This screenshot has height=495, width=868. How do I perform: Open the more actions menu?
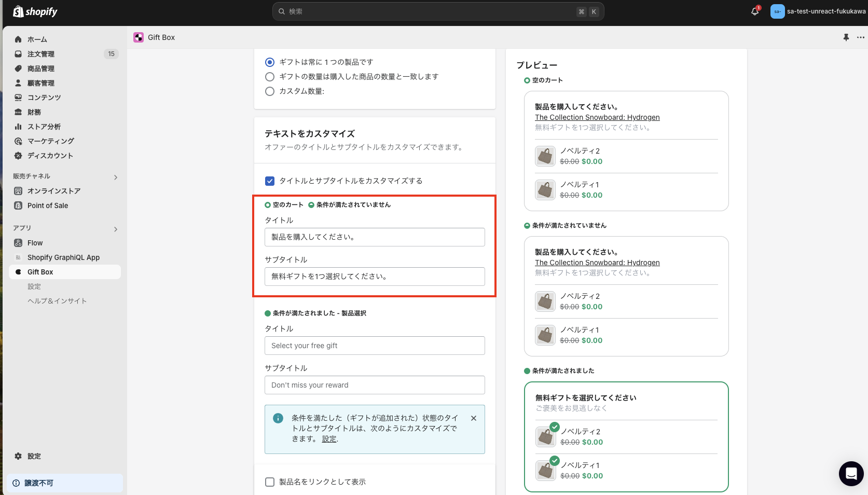861,37
